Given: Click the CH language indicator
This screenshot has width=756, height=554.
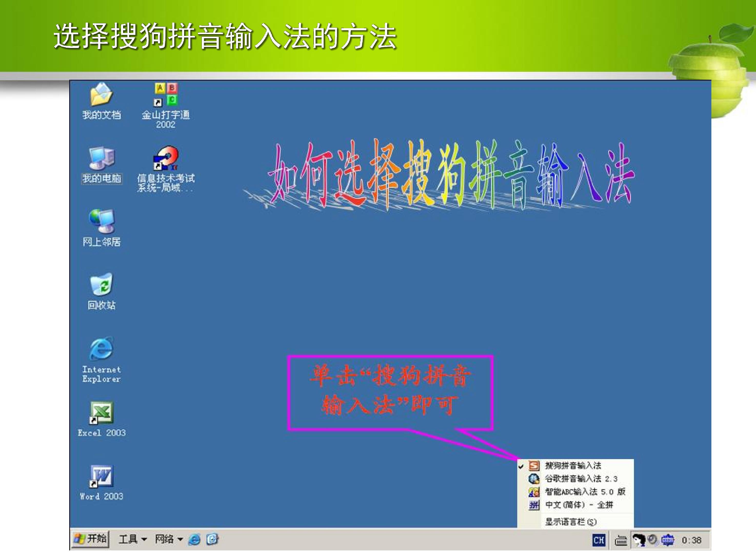Looking at the screenshot, I should (599, 540).
